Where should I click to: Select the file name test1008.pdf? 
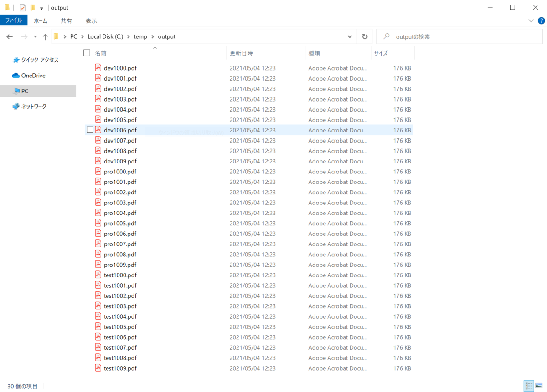tap(120, 358)
